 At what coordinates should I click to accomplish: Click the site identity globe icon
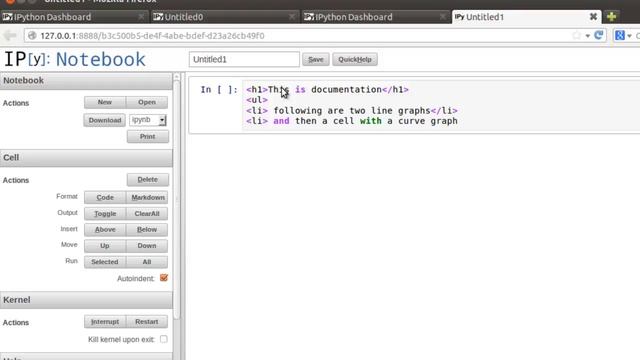(32, 36)
